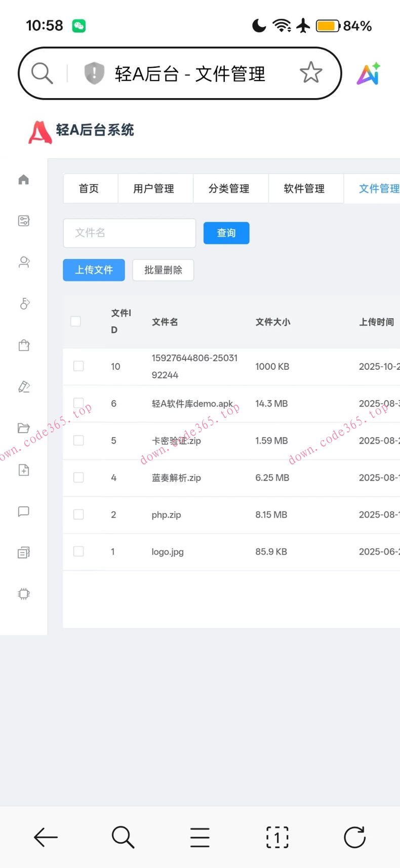Image resolution: width=400 pixels, height=868 pixels.
Task: Click the 文件ID column header
Action: coord(121,321)
